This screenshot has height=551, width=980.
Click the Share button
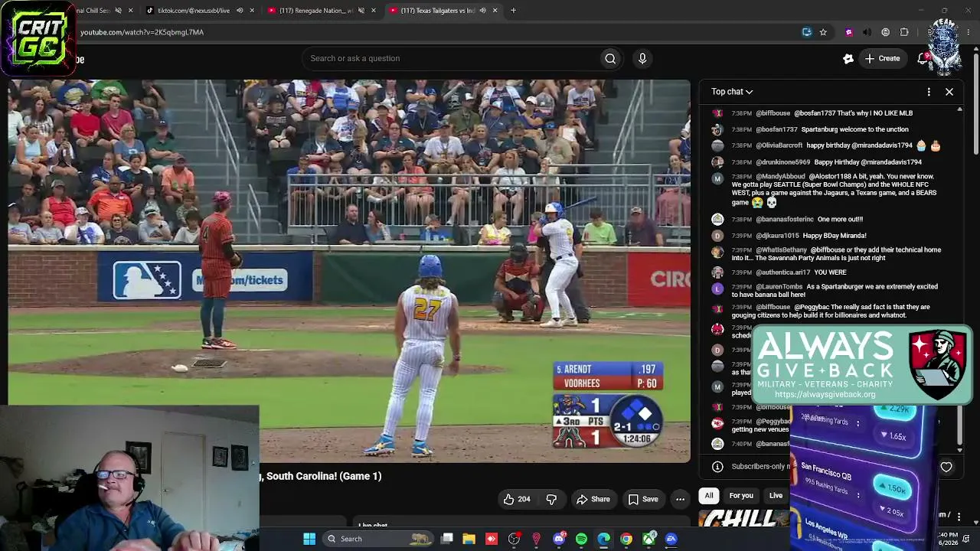pyautogui.click(x=593, y=499)
